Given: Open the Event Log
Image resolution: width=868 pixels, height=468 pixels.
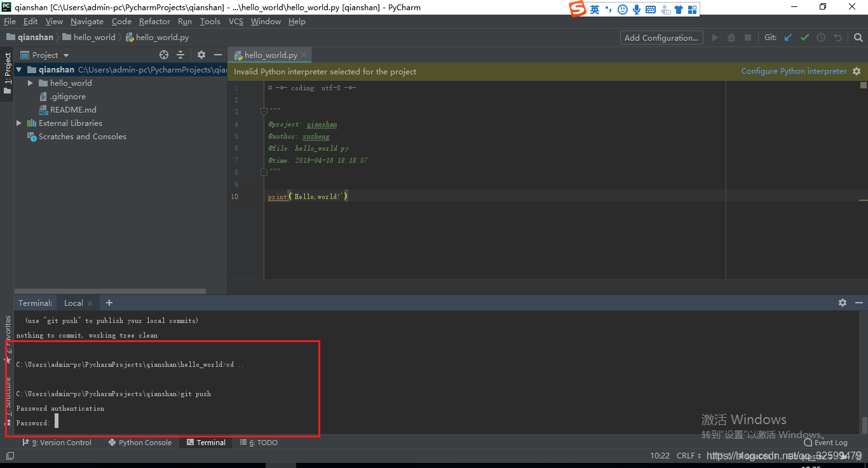Looking at the screenshot, I should tap(826, 443).
